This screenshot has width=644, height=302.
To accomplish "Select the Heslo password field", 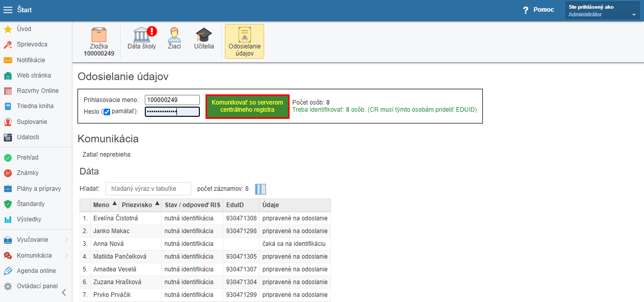I will [x=172, y=112].
